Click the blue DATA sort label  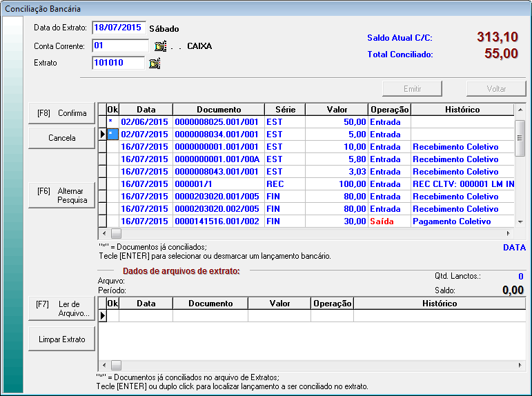click(x=514, y=248)
